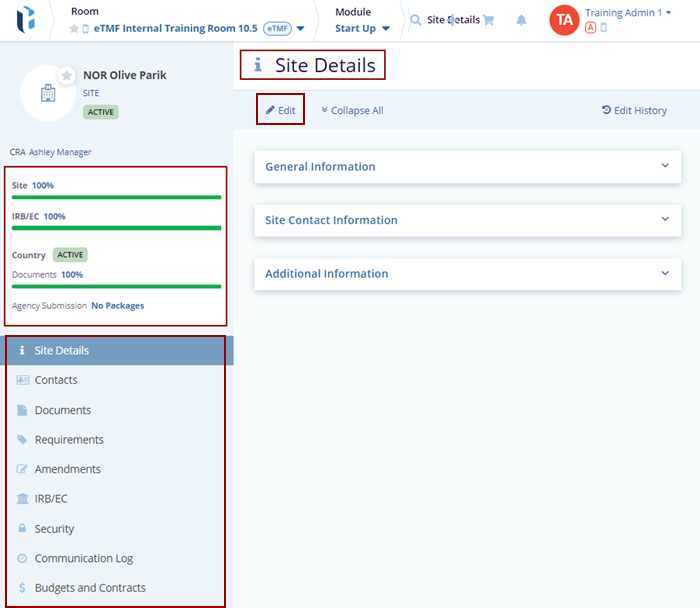Click the Edit button
This screenshot has height=608, width=700.
pyautogui.click(x=280, y=110)
